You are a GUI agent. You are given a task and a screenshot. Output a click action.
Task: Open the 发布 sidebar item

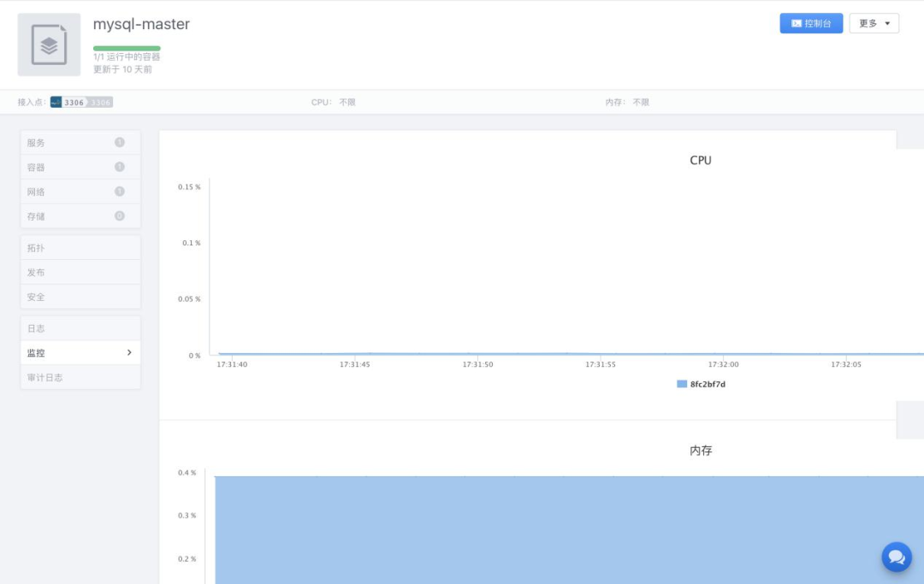pos(80,272)
